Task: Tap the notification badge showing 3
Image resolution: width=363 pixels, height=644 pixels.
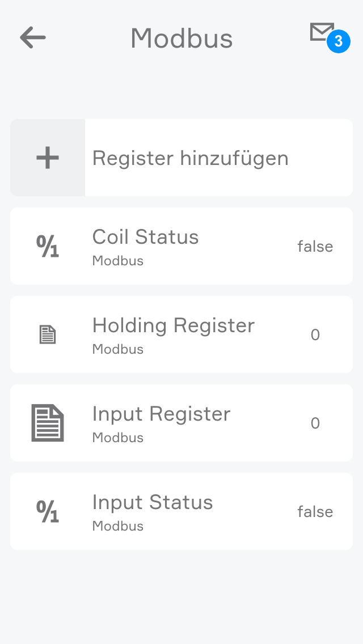Action: [338, 42]
